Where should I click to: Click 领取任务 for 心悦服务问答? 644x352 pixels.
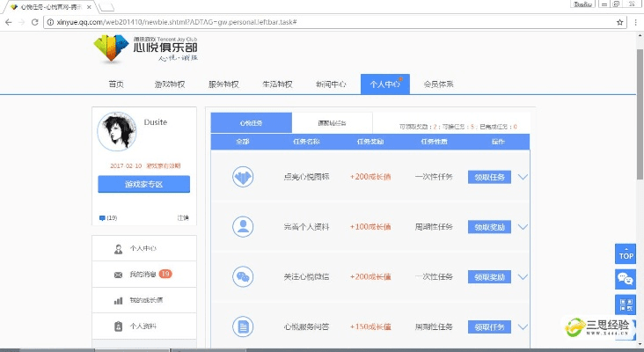(x=489, y=327)
